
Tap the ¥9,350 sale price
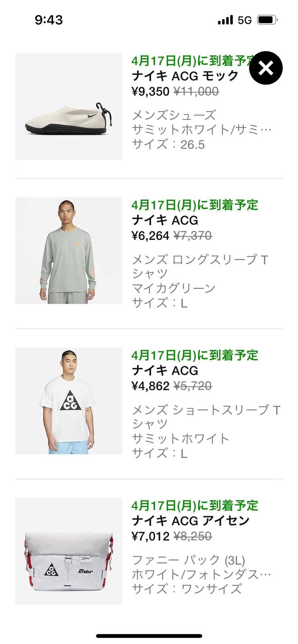coord(150,92)
